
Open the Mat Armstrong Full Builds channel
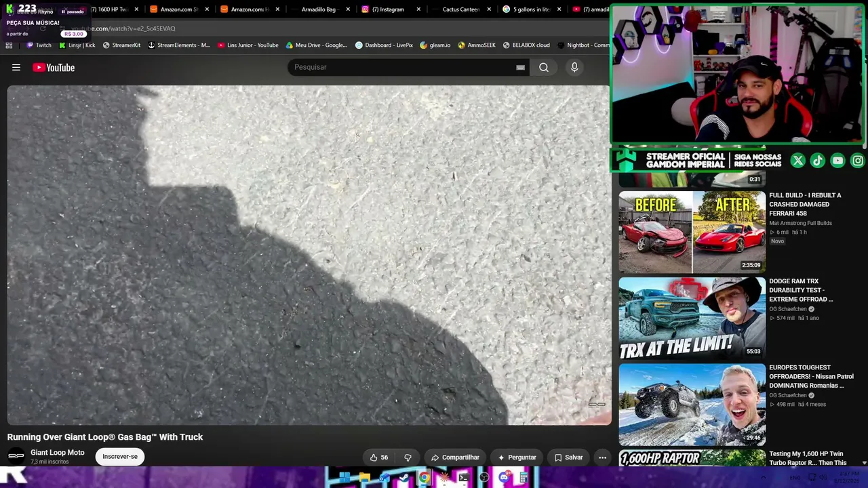tap(800, 223)
